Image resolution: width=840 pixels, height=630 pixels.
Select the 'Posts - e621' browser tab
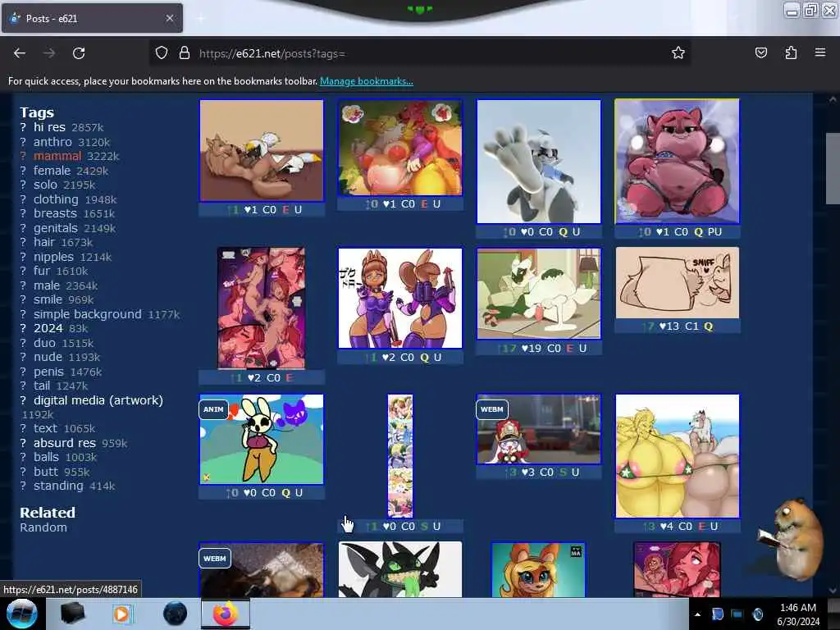pos(92,18)
